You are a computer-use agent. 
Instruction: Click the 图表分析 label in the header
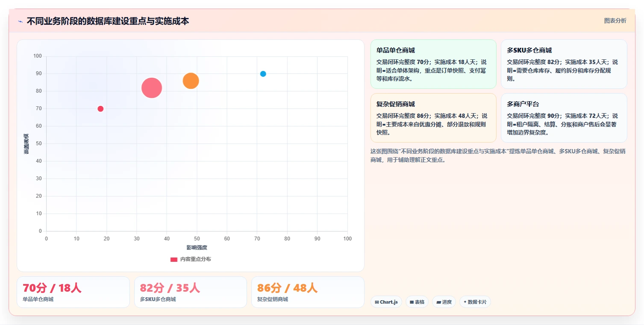point(615,21)
